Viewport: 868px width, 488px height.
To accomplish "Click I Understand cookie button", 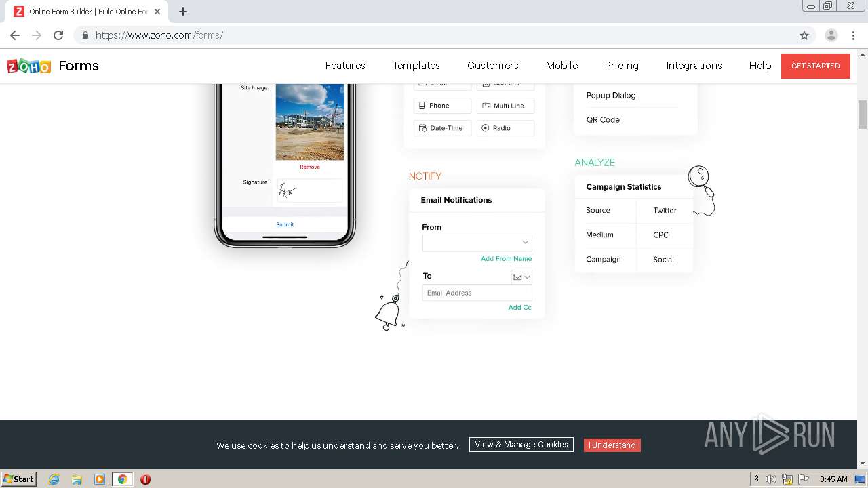I will tap(612, 445).
